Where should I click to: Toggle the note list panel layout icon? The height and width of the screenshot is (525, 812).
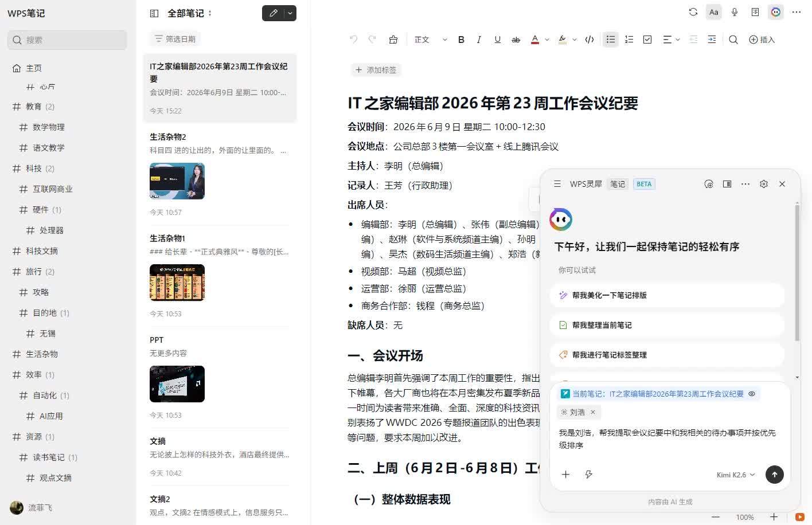click(154, 13)
